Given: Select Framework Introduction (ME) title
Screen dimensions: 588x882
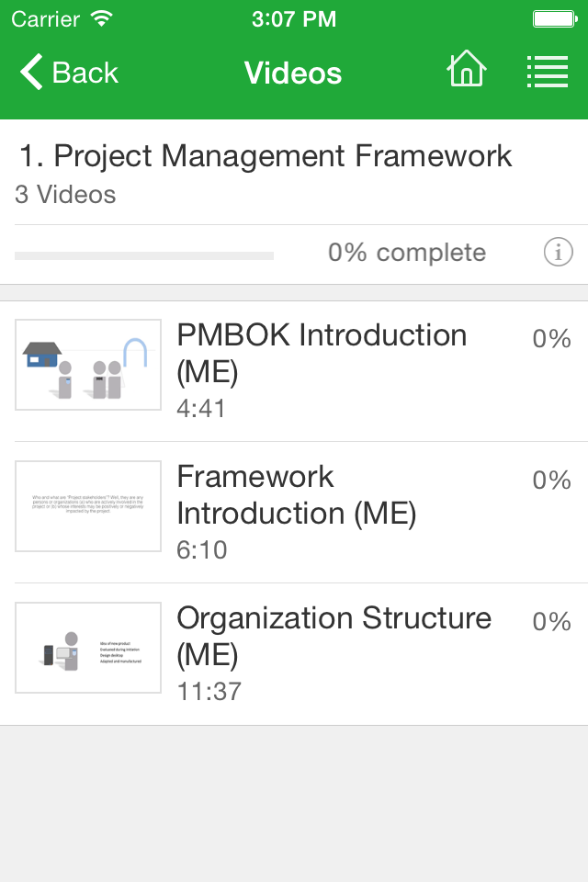Looking at the screenshot, I should pos(297,495).
